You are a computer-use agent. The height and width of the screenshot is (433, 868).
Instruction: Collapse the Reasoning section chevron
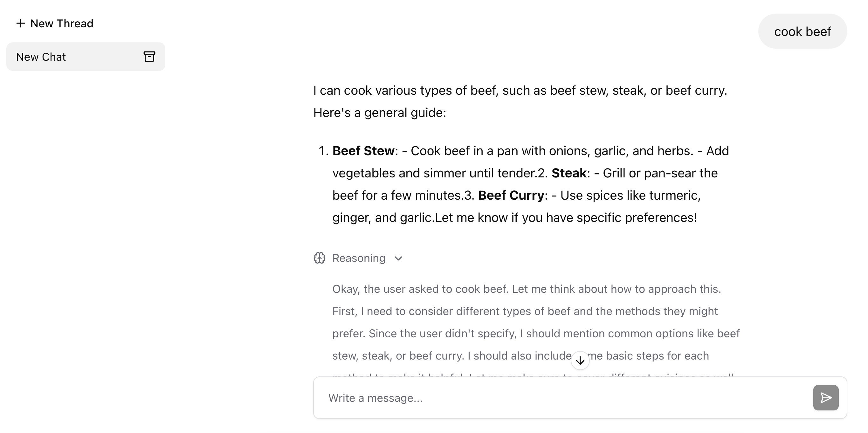point(398,259)
